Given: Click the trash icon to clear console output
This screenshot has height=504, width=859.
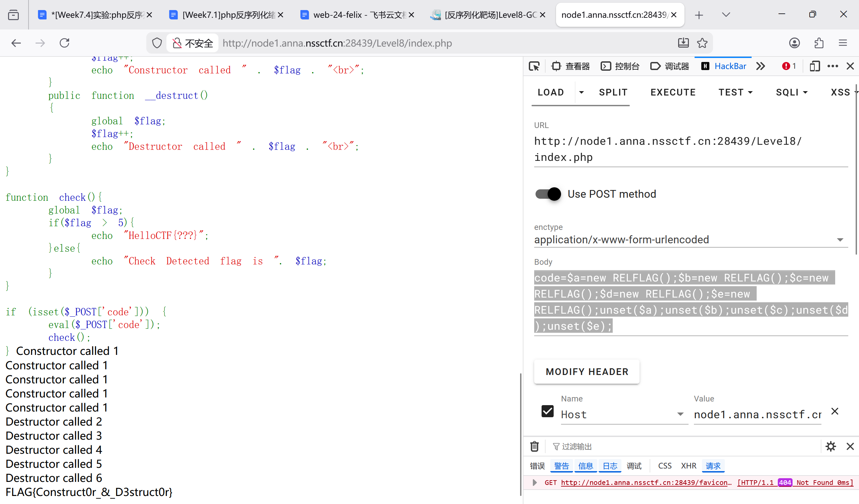Looking at the screenshot, I should click(534, 446).
